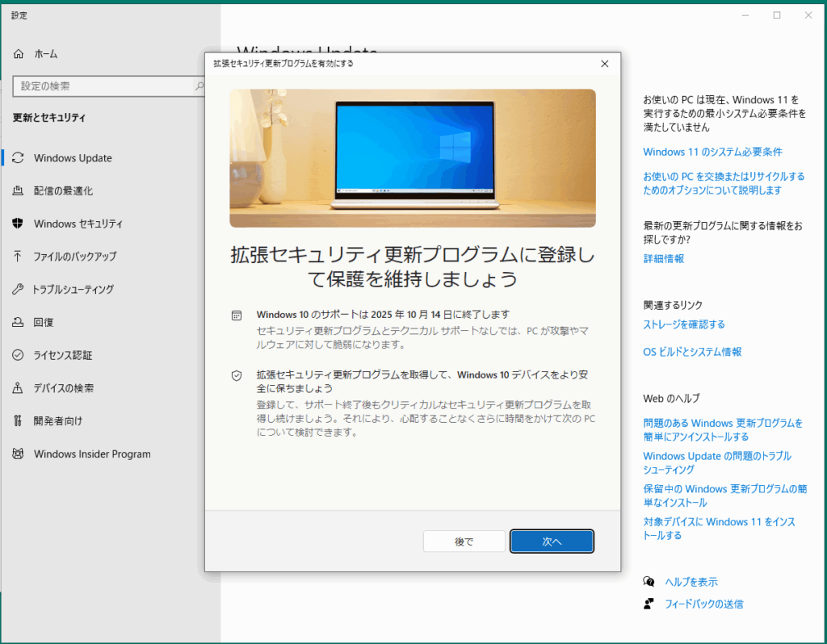Open ホーム in the Settings sidebar
827x644 pixels.
pos(46,54)
